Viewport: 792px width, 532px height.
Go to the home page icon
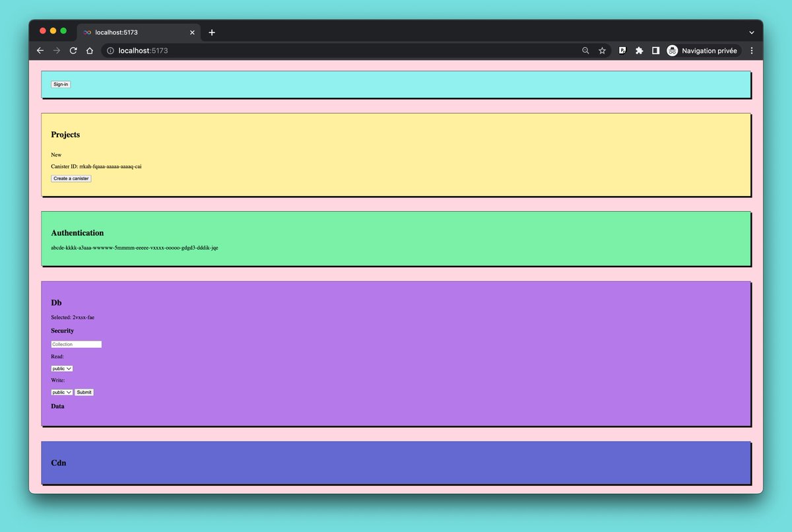coord(90,50)
